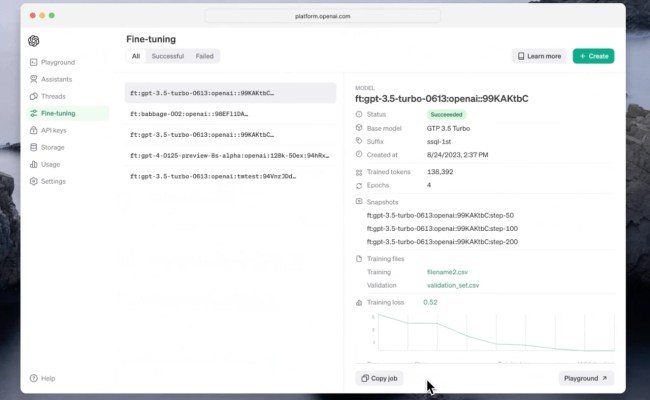
Task: Click the created date 8/24/2023, 2:37 PM
Action: 457,155
